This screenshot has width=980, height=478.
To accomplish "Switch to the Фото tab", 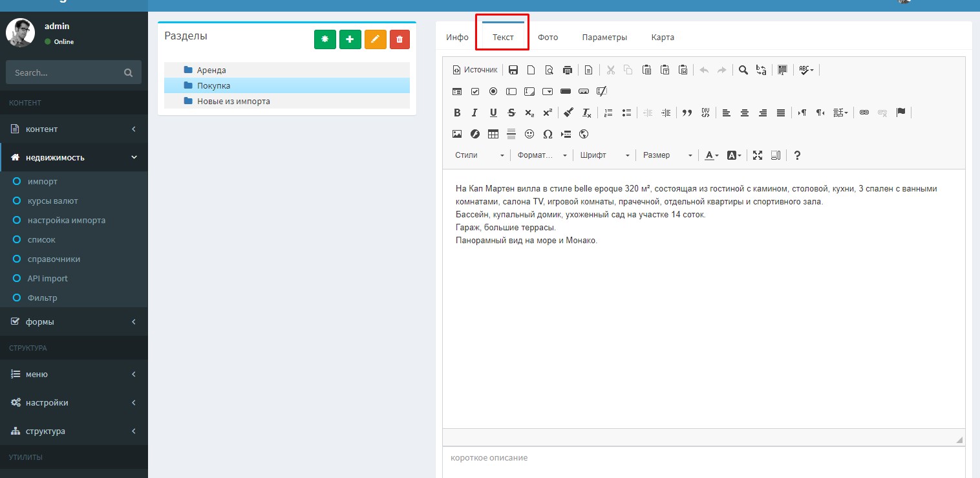I will pos(548,37).
